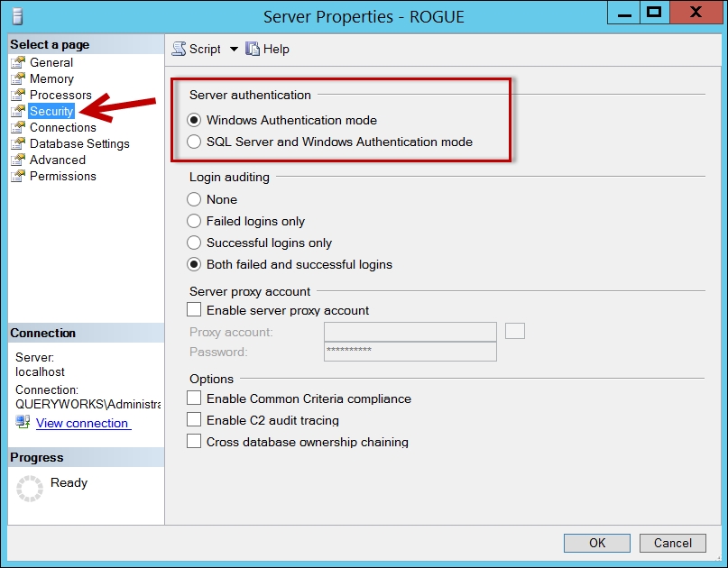Click the 'Ready' progress status text
Screen dimensions: 728x568
(69, 482)
